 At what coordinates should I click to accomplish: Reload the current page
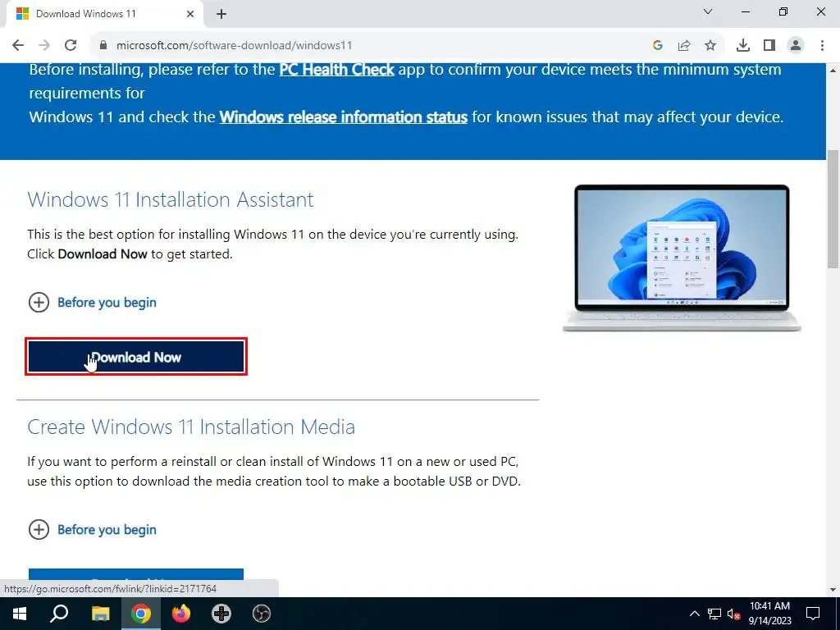pyautogui.click(x=71, y=46)
